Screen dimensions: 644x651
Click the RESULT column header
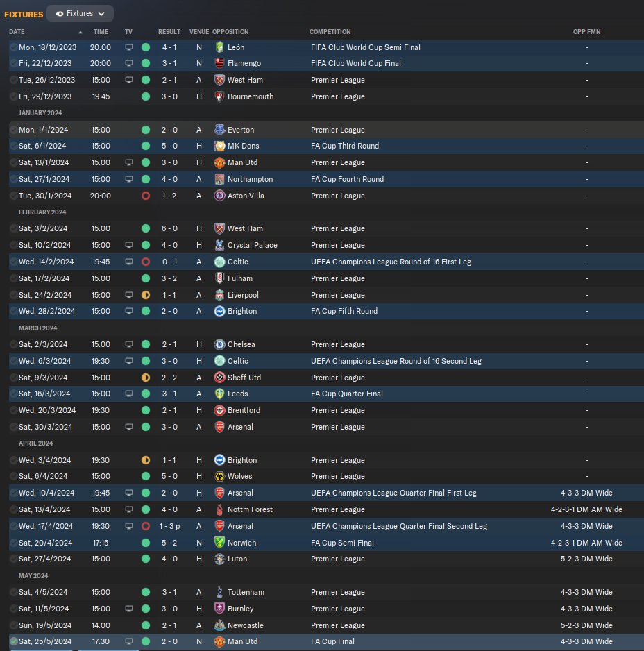169,31
